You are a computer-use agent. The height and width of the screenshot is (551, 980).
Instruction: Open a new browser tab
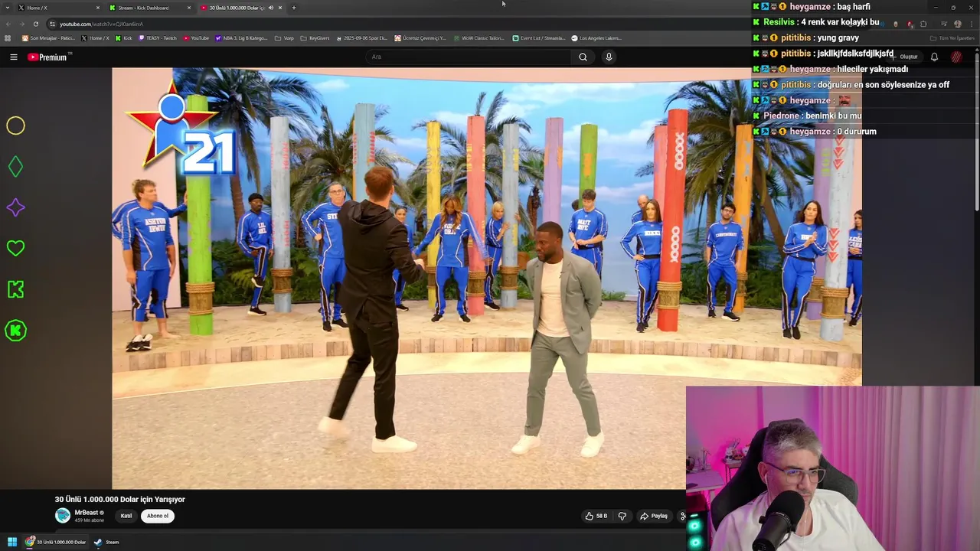[x=294, y=8]
